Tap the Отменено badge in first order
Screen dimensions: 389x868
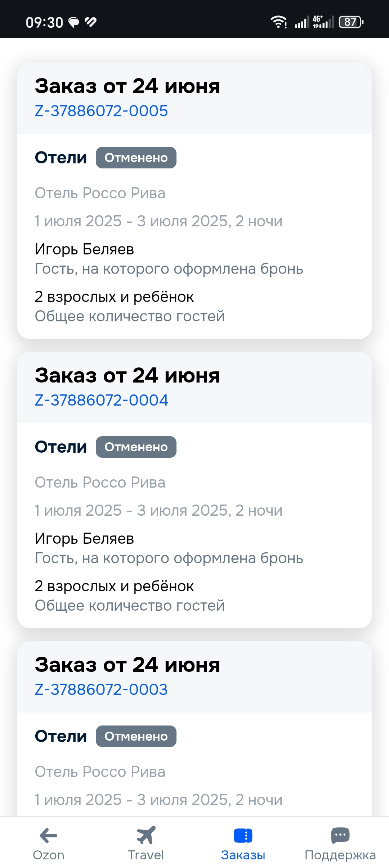(x=136, y=158)
